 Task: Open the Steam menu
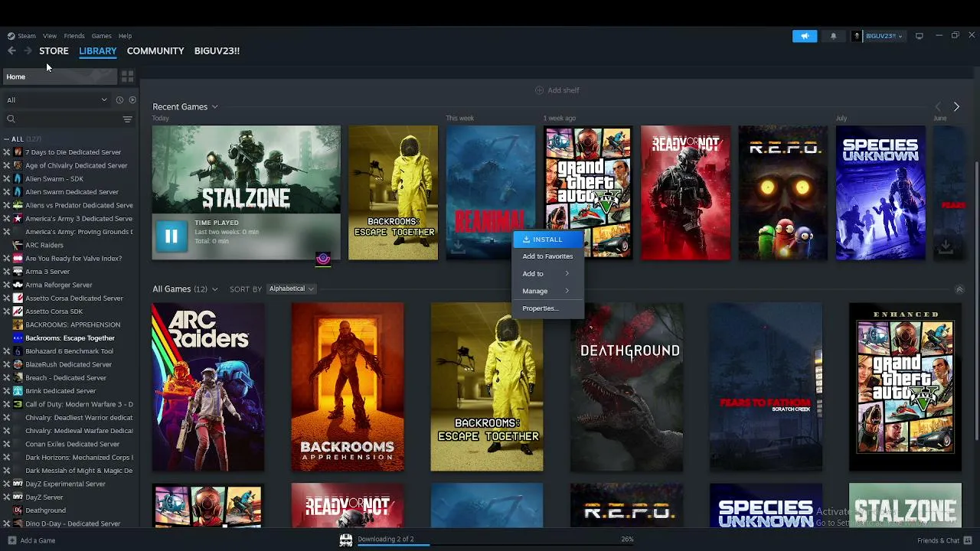tap(27, 36)
